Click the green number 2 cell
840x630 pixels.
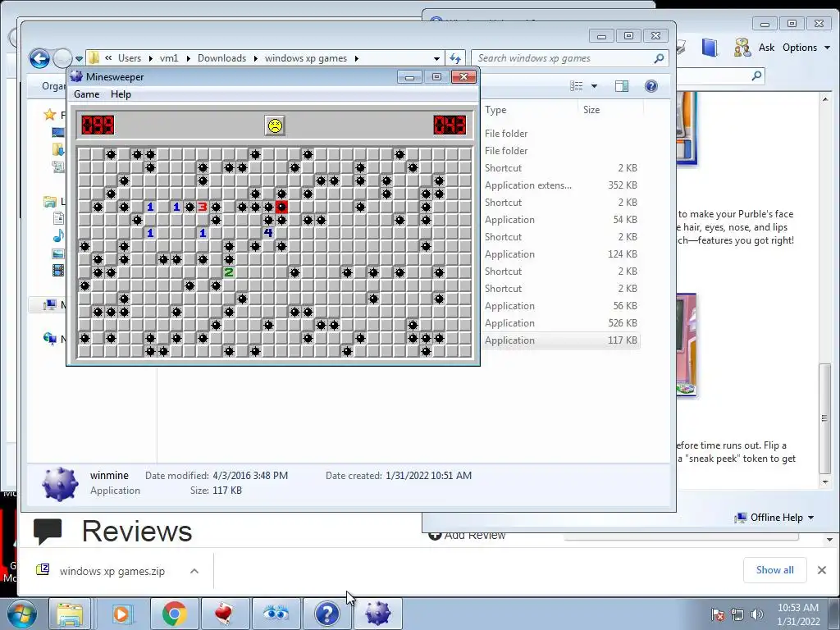click(229, 272)
